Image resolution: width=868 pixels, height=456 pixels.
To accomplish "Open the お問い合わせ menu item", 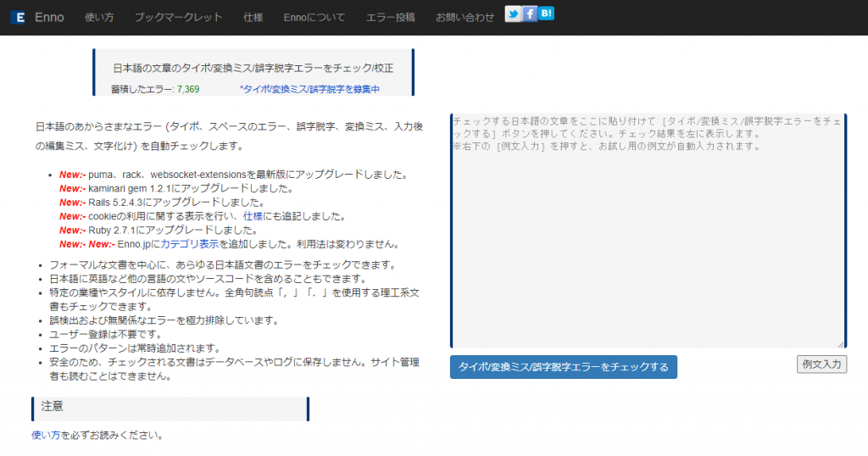I will (465, 17).
